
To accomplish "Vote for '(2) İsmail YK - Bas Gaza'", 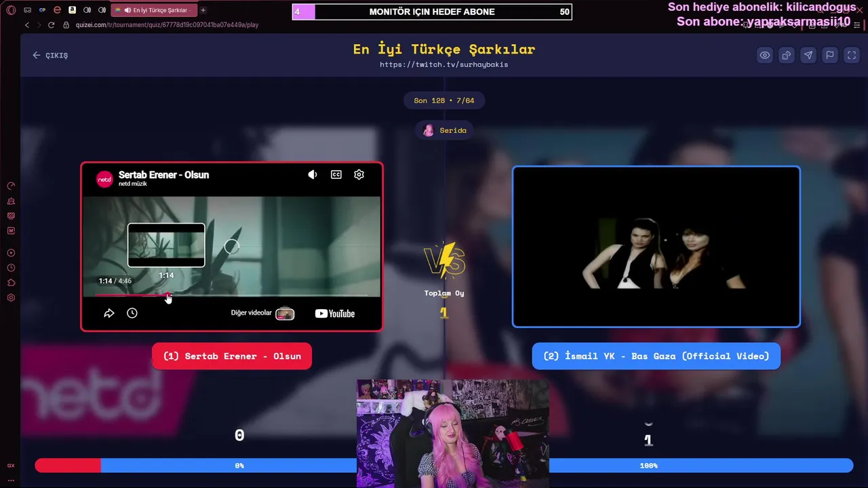I will (656, 357).
